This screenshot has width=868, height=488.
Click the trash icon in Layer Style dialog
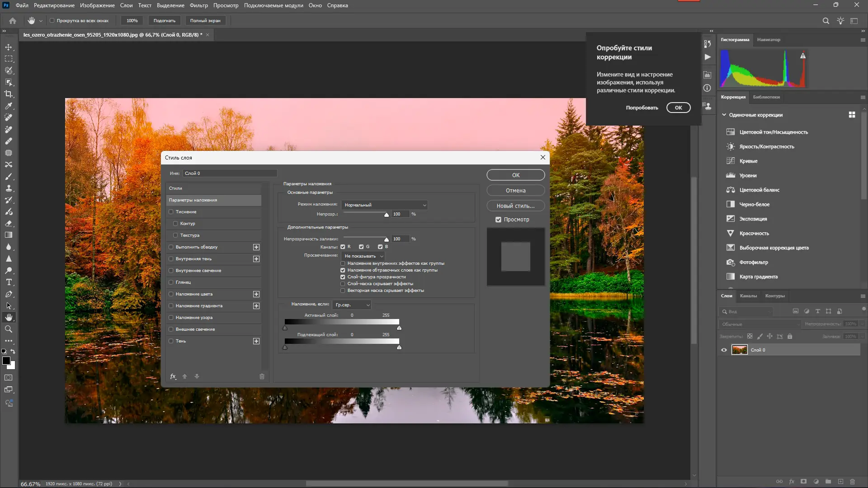[x=262, y=376]
